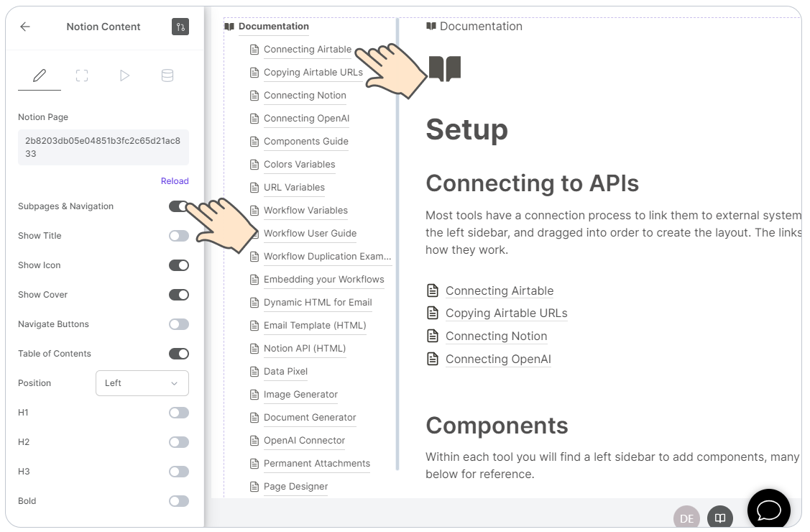Click the Documentation sidebar heading
This screenshot has height=532, width=810.
pos(273,27)
